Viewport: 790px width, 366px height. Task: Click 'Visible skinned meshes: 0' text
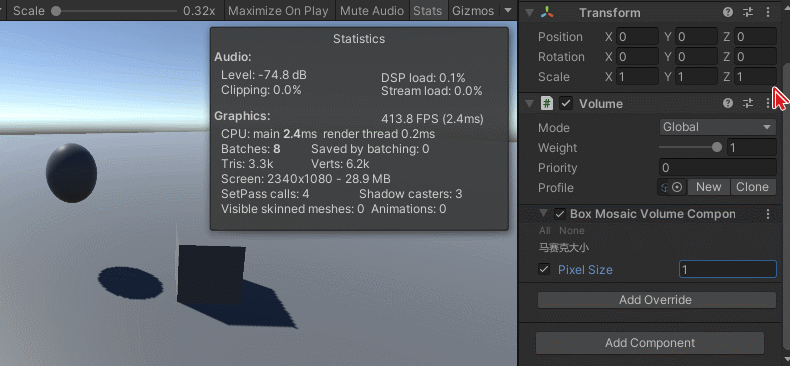[x=293, y=209]
